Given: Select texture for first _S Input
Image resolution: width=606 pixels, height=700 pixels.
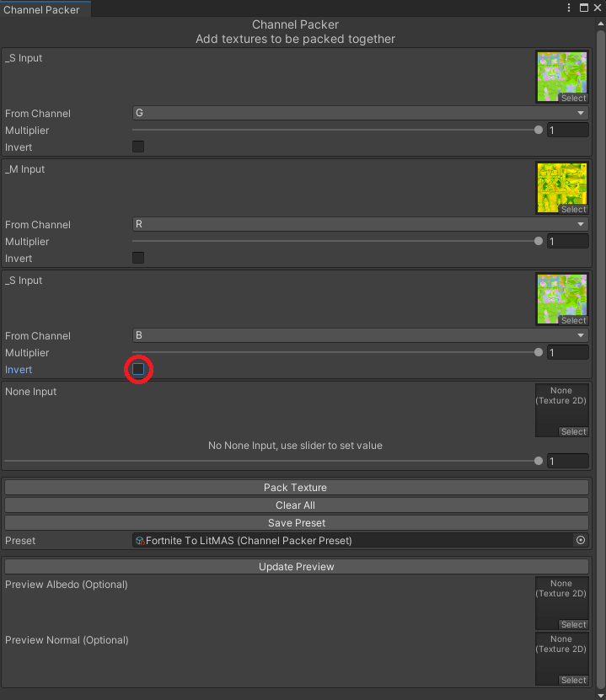Looking at the screenshot, I should pyautogui.click(x=573, y=99).
